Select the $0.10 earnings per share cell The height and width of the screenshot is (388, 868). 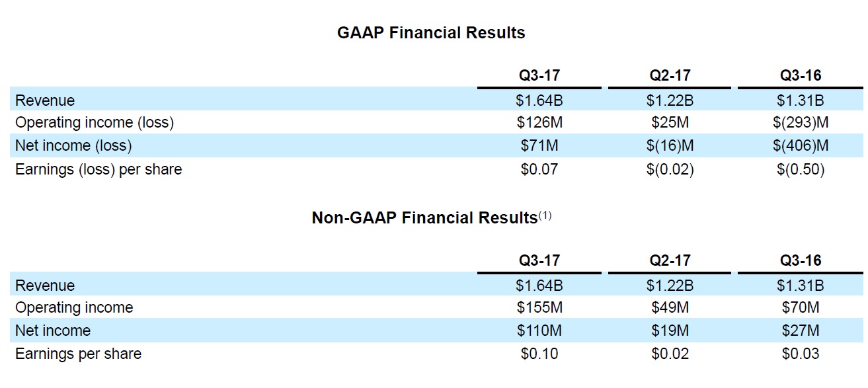point(539,354)
